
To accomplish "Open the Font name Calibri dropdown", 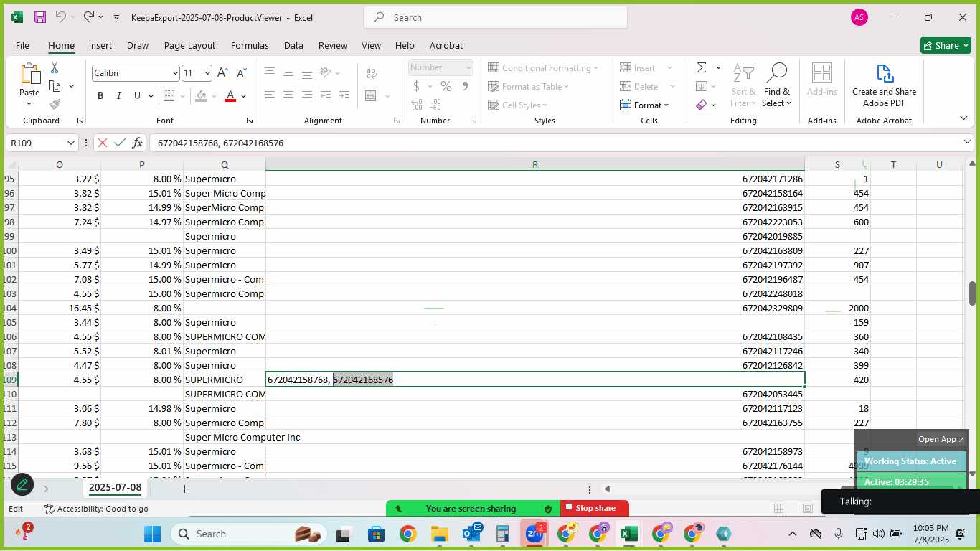I will 174,73.
